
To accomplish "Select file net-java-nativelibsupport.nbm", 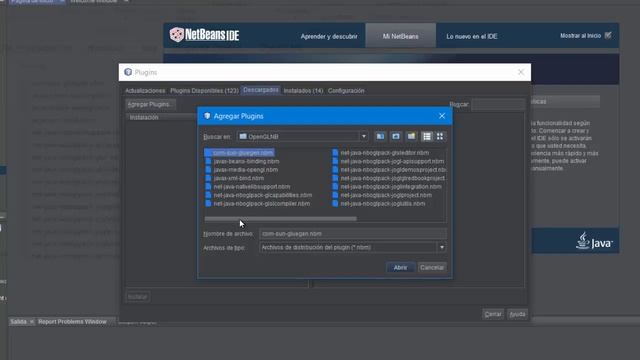I will click(x=252, y=187).
